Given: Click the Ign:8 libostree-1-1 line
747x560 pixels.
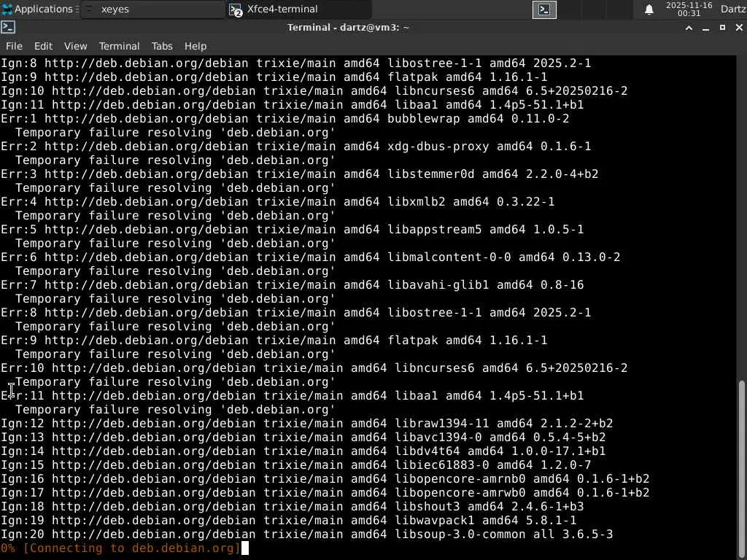Looking at the screenshot, I should coord(296,63).
